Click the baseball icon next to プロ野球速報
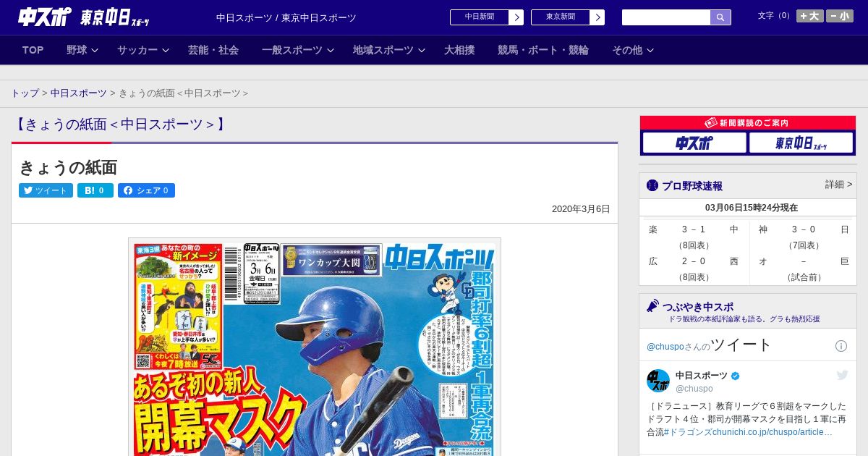868x456 pixels. (x=652, y=185)
